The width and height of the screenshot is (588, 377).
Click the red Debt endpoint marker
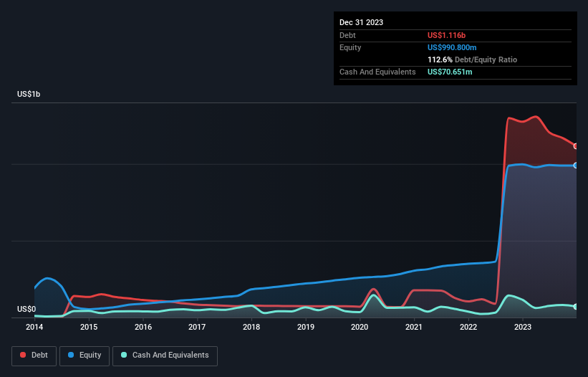click(x=577, y=146)
